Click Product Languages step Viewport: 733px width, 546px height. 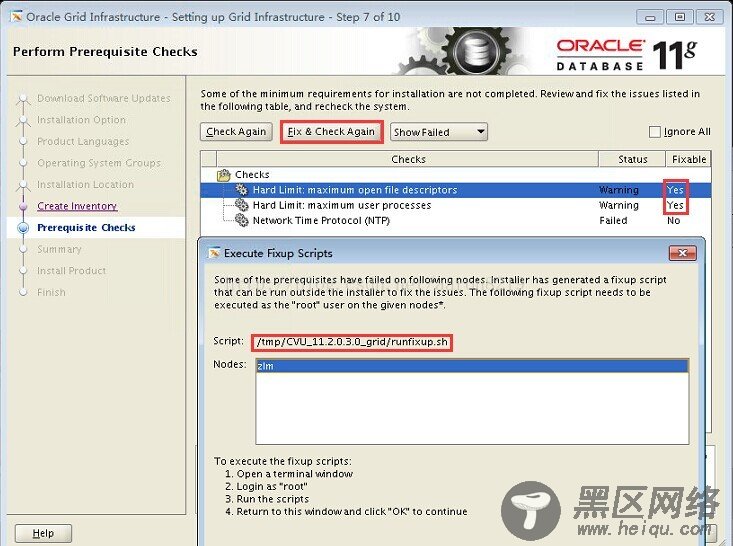coord(83,141)
